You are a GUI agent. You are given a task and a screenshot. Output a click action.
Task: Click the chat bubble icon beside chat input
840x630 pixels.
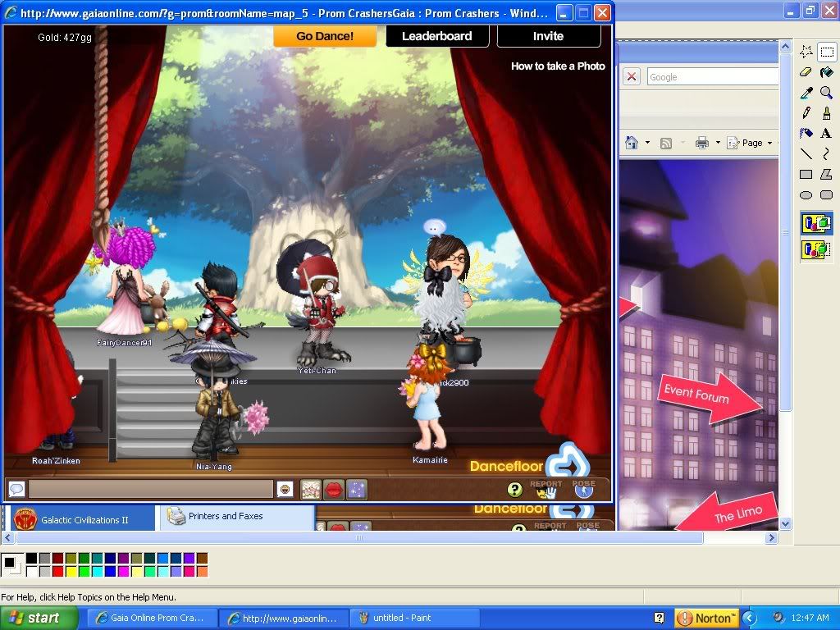[x=16, y=489]
